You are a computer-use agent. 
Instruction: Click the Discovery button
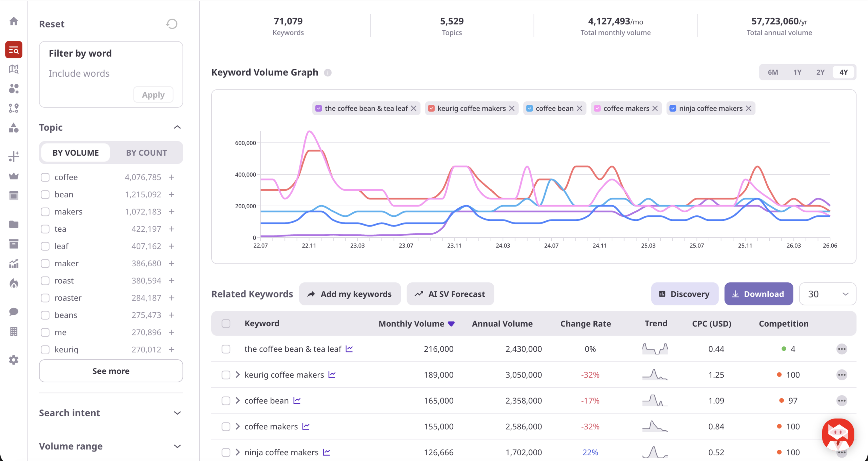[685, 294]
